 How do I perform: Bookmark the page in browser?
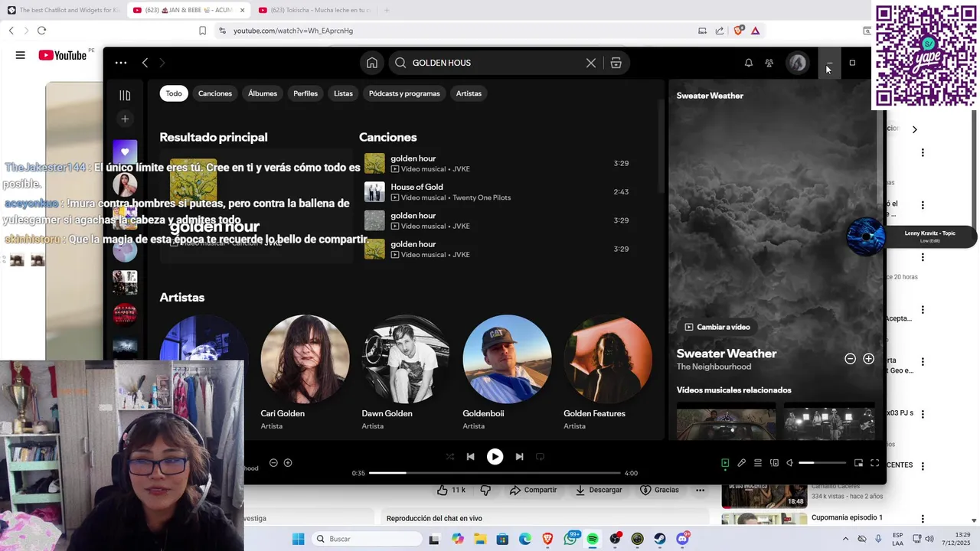[202, 31]
